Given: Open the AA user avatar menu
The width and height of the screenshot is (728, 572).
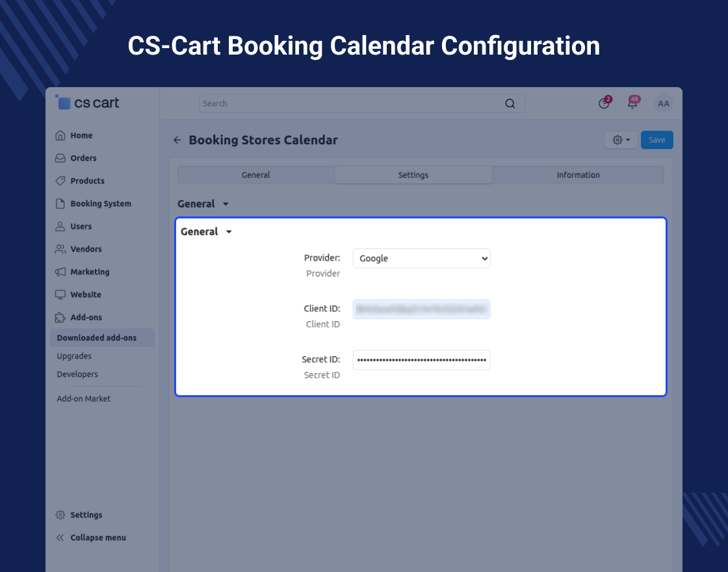Looking at the screenshot, I should [663, 103].
